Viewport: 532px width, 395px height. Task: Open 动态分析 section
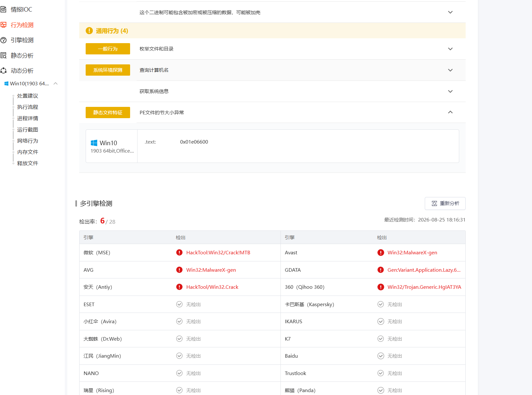pyautogui.click(x=22, y=71)
